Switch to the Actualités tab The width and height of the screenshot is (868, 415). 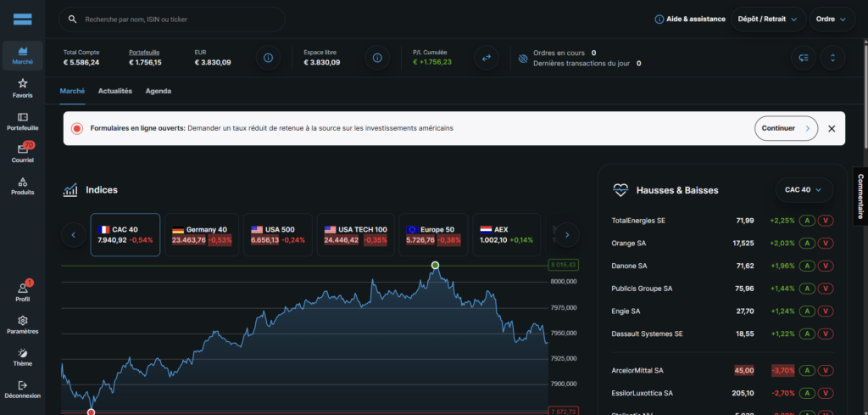click(x=114, y=91)
